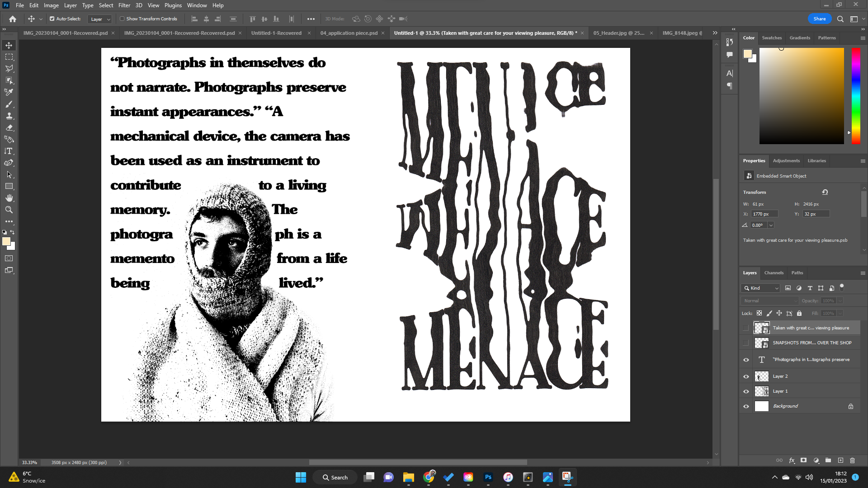Open the Kind filter dropdown

pyautogui.click(x=760, y=288)
